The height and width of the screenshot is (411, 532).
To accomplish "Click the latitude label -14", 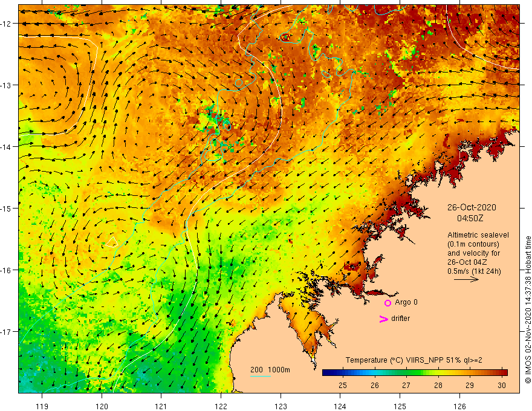I will 6,146.
